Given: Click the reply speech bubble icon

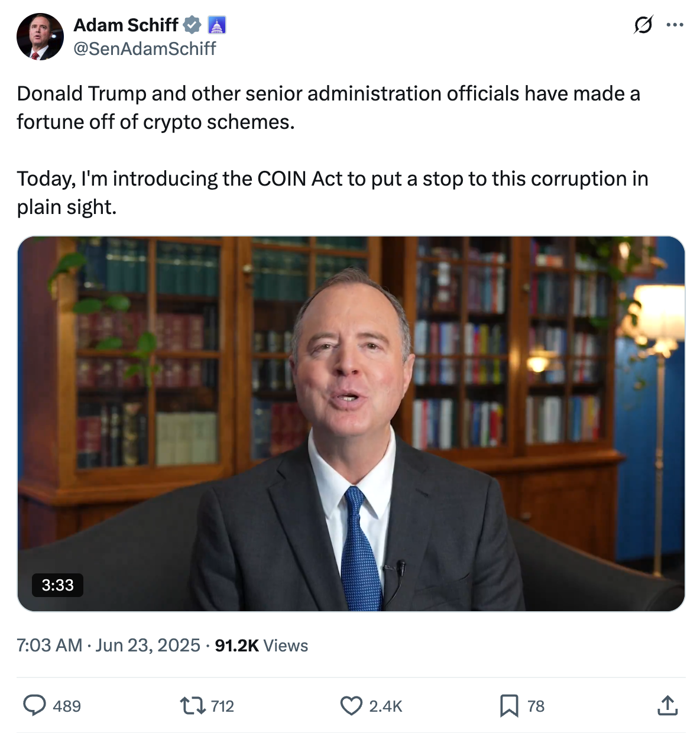Looking at the screenshot, I should pyautogui.click(x=34, y=705).
